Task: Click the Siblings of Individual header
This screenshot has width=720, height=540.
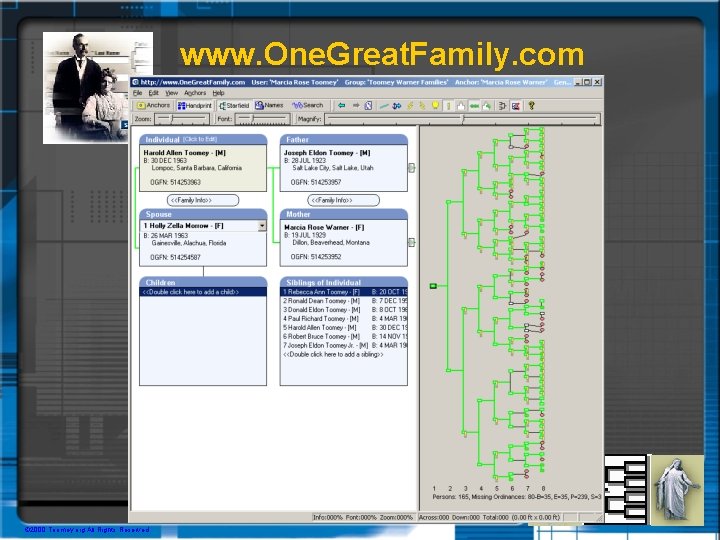Action: [x=343, y=282]
